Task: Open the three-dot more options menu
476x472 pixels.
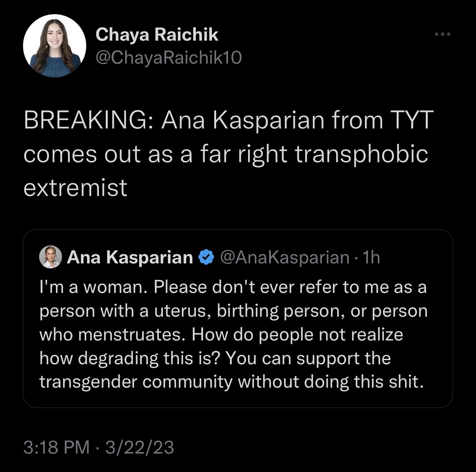Action: pos(443,35)
